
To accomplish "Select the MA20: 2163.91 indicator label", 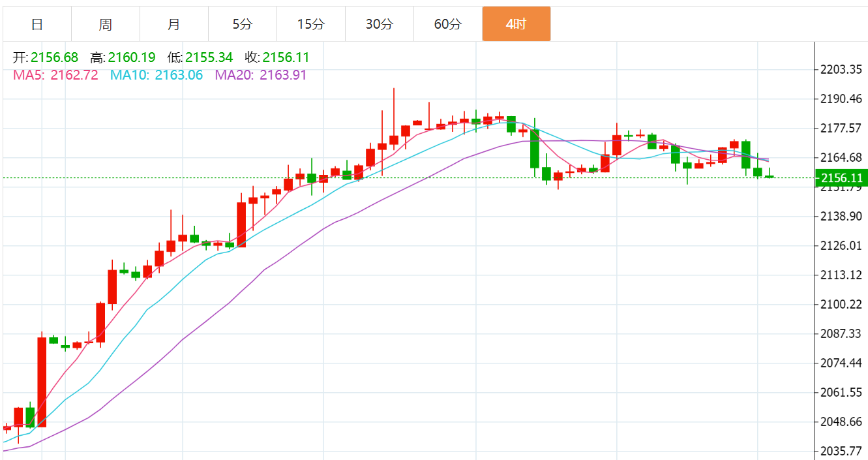I will [261, 75].
